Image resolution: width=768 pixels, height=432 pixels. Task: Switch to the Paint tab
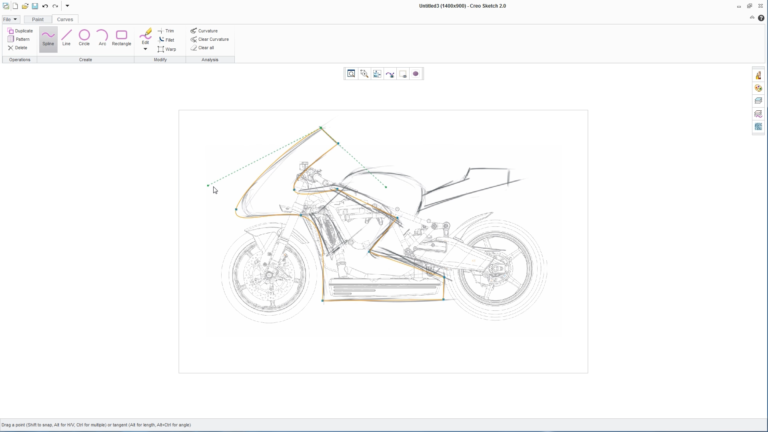[38, 19]
